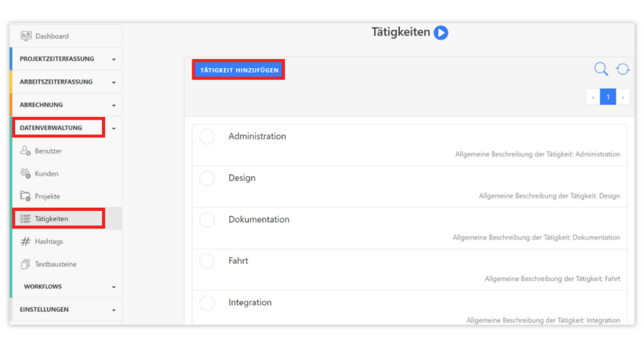Select the Design activity circle
Viewport: 644px width, 351px height.
(207, 178)
